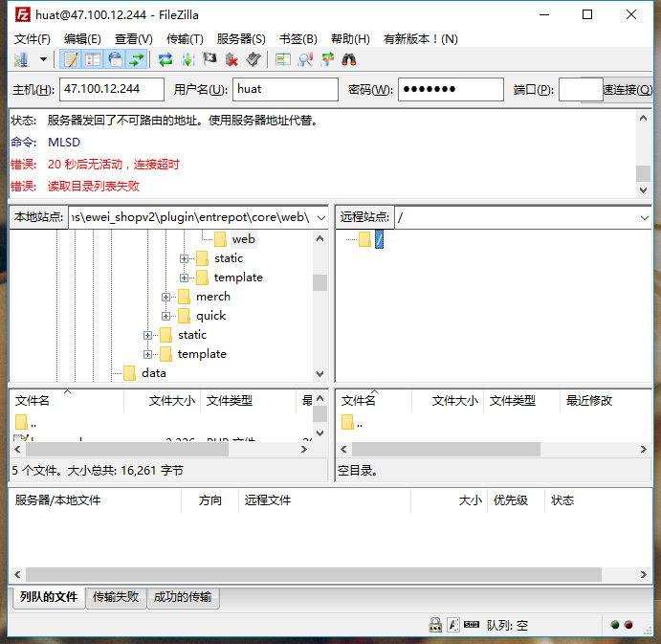Expand the outer template folder
This screenshot has height=644, width=661.
tap(147, 354)
